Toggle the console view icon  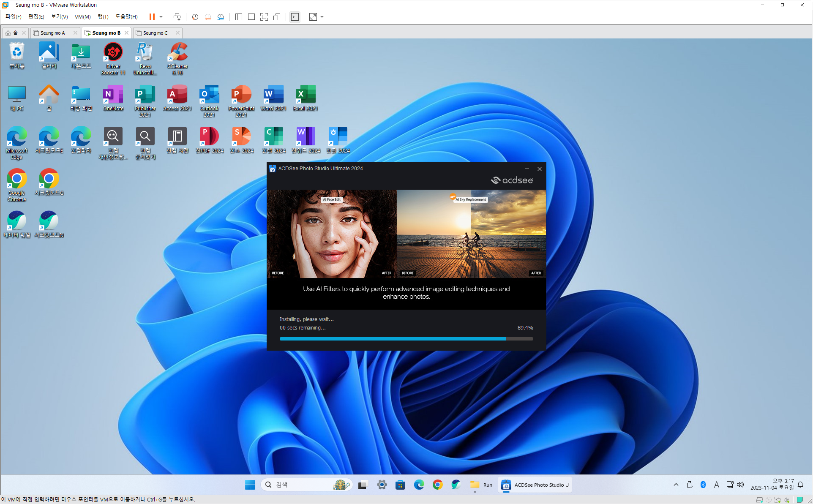click(x=295, y=17)
